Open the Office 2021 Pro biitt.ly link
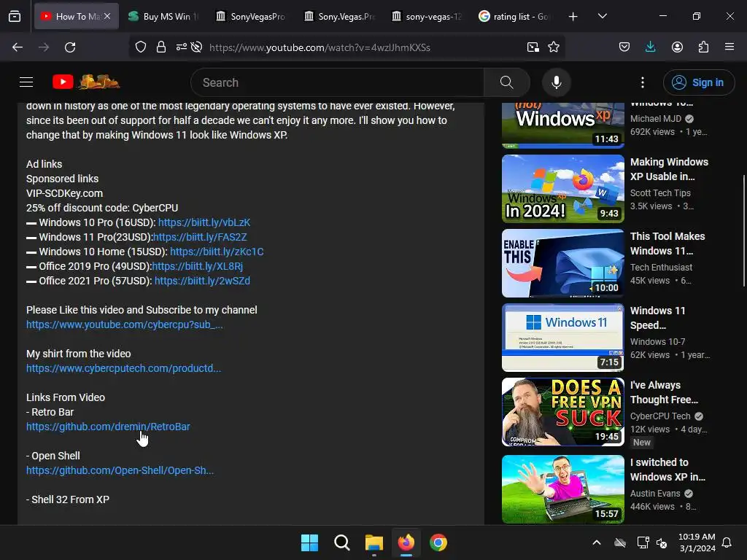 pyautogui.click(x=202, y=281)
